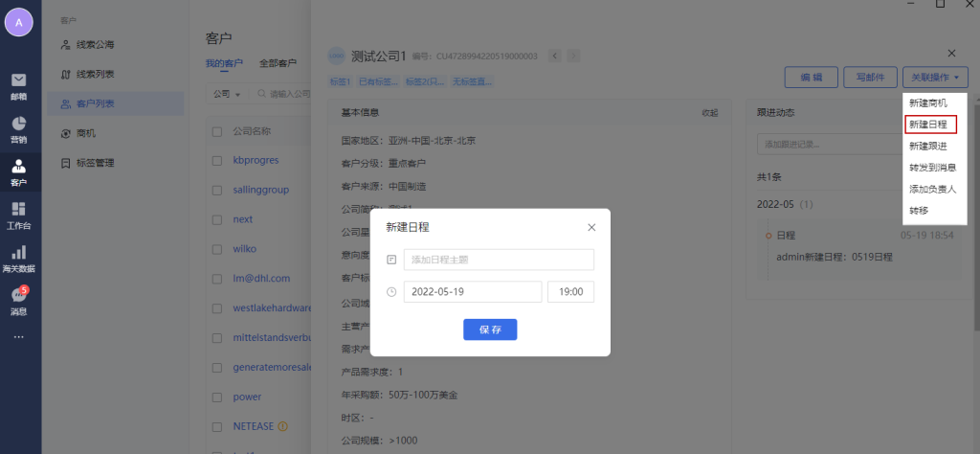Open 海关数据 customs data icon
This screenshot has height=454, width=980.
point(19,259)
